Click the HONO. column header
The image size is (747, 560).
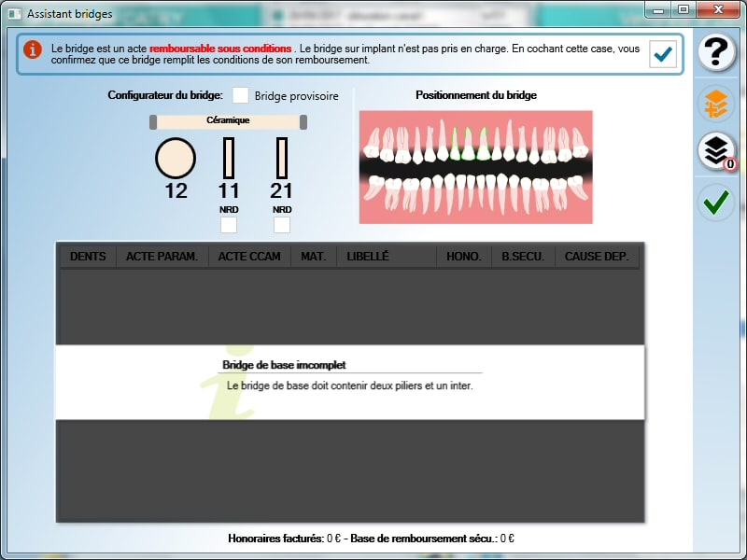464,257
